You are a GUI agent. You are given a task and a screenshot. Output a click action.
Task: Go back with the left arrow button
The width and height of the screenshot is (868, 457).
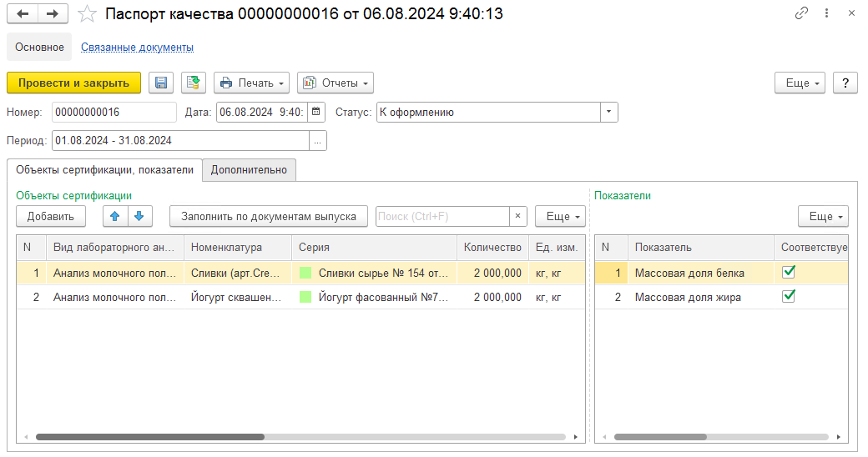tap(23, 14)
